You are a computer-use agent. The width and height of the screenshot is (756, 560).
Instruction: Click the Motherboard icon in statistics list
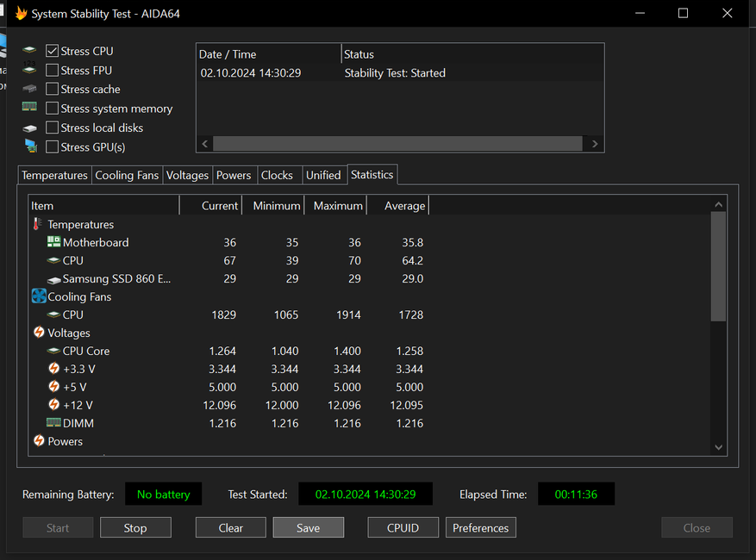tap(53, 242)
